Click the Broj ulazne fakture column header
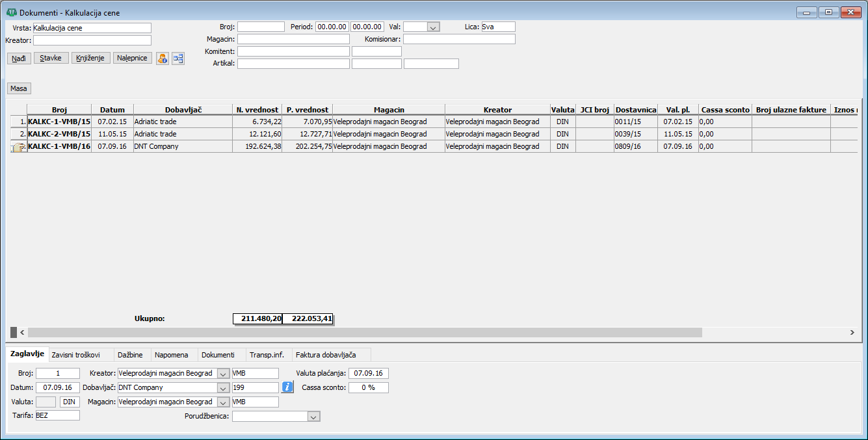868x440 pixels. [x=791, y=110]
